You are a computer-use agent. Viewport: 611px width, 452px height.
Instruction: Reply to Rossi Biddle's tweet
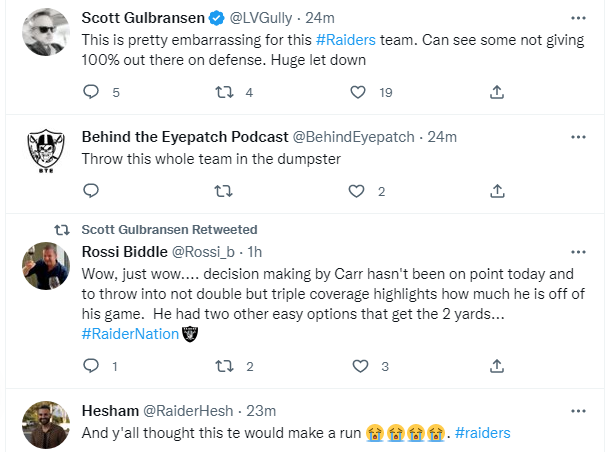click(x=91, y=366)
